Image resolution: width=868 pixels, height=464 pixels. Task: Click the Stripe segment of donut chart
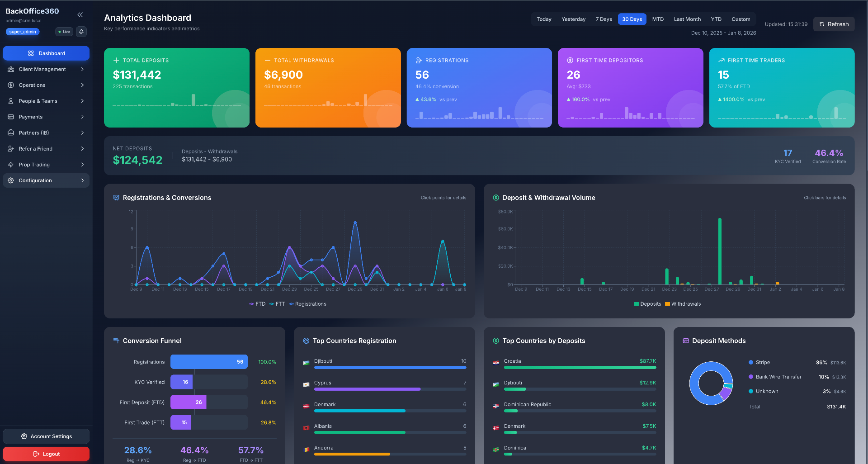tap(696, 393)
